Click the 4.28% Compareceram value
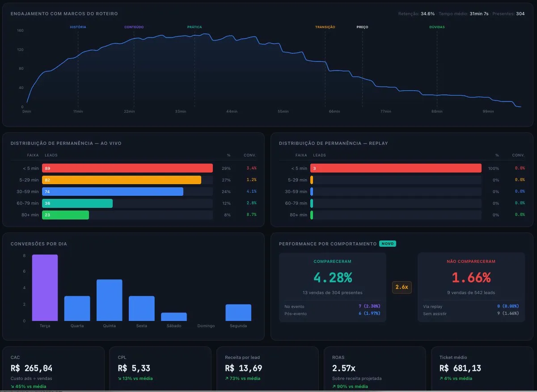 pos(333,278)
